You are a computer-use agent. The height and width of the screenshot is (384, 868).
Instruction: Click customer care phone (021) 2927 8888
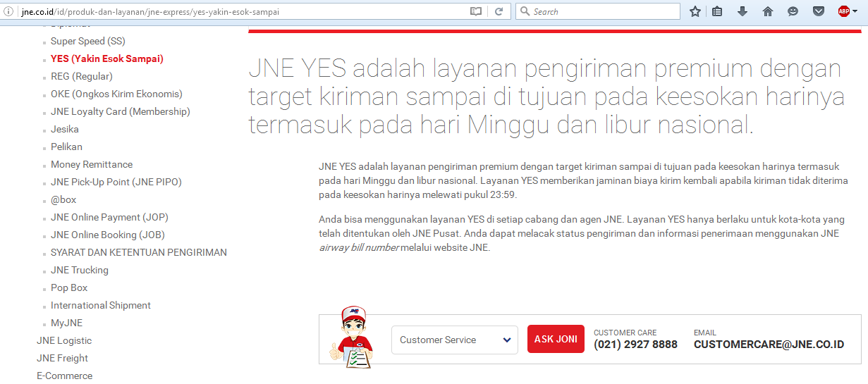635,345
